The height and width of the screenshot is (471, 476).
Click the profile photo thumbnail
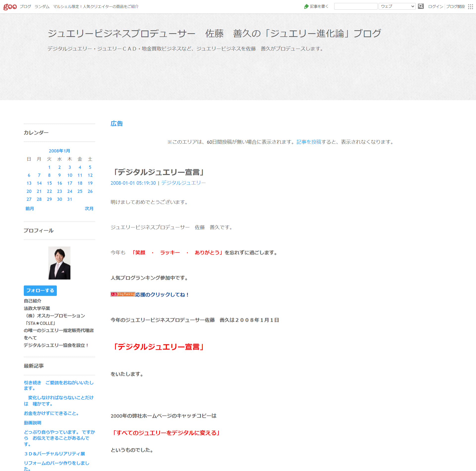point(59,263)
